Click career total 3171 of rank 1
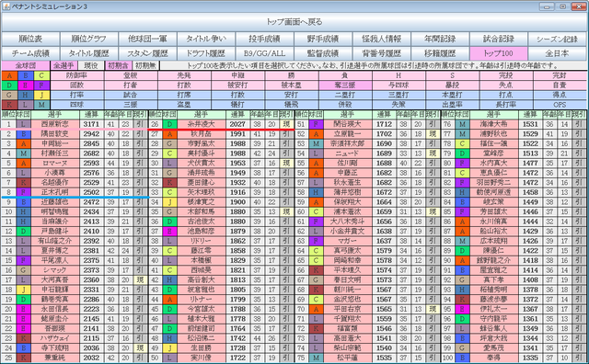 click(92, 124)
